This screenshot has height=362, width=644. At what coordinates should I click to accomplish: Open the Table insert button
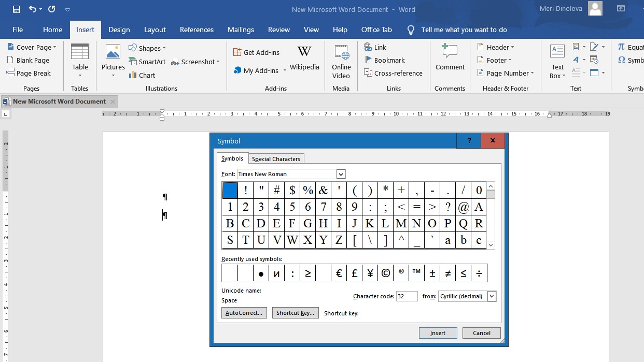pyautogui.click(x=80, y=61)
